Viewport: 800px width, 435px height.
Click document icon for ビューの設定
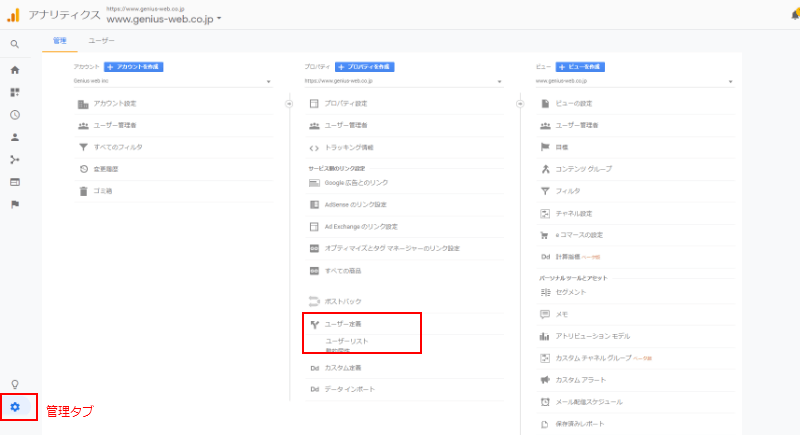(545, 104)
